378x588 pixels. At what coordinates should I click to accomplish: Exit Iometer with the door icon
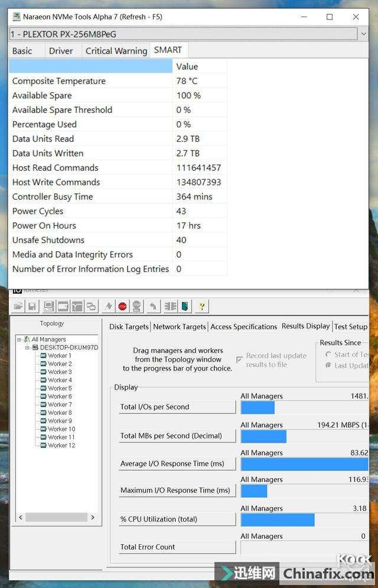[x=185, y=306]
